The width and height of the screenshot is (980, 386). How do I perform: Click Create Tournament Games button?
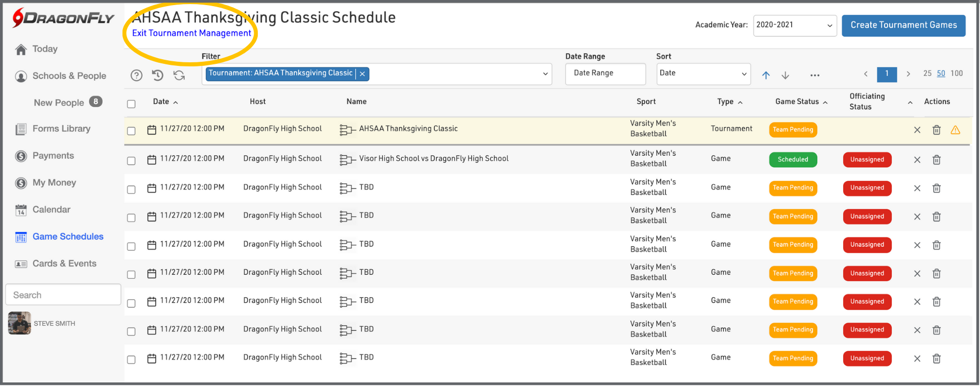point(903,26)
